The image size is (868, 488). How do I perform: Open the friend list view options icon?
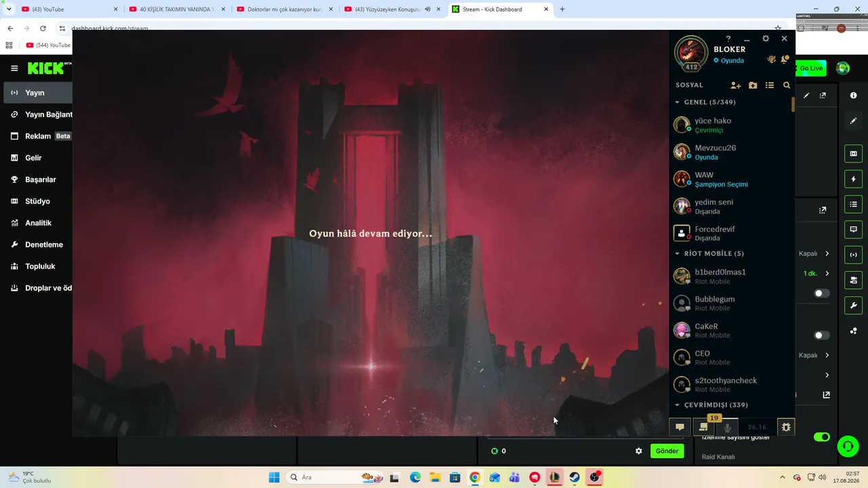770,85
